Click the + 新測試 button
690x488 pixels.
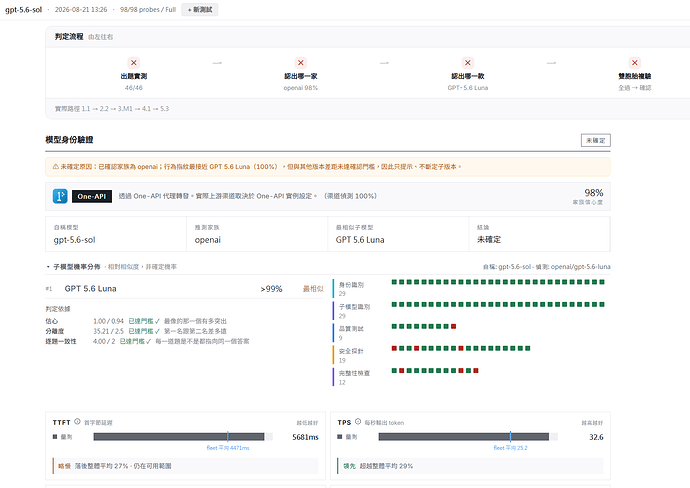pos(200,10)
